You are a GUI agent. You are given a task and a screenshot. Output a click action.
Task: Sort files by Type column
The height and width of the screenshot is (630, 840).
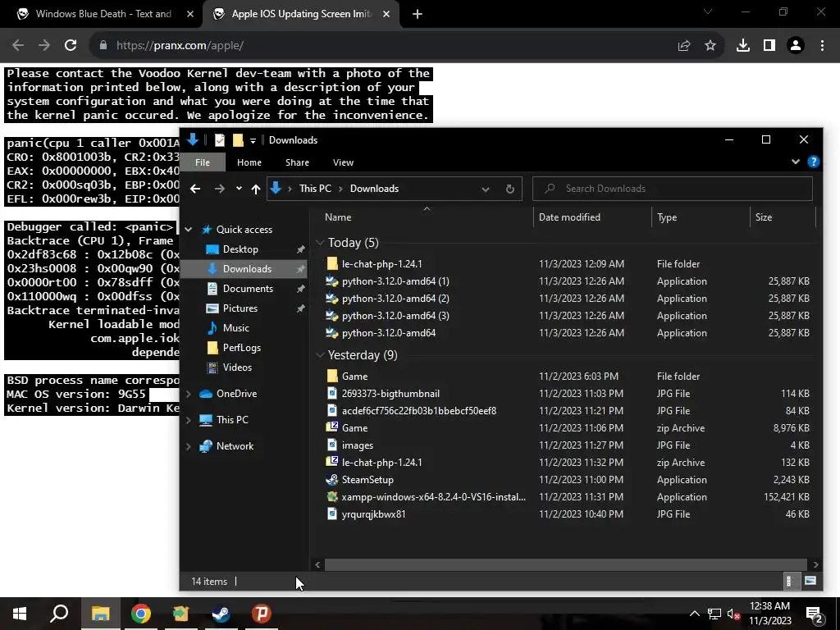[667, 217]
